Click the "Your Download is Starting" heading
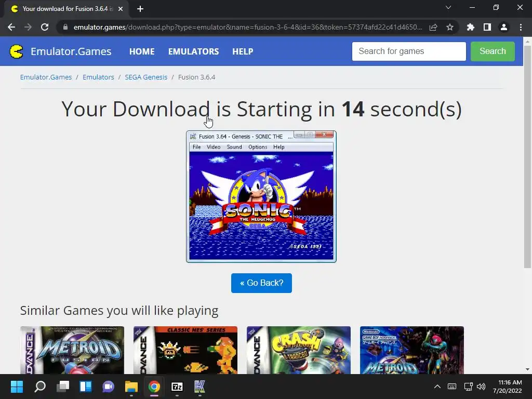The width and height of the screenshot is (532, 399). (x=261, y=109)
